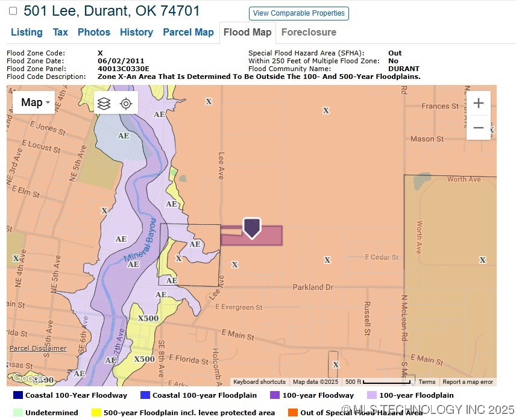This screenshot has height=420, width=516.
Task: Open the Map type dropdown
Action: tap(34, 102)
